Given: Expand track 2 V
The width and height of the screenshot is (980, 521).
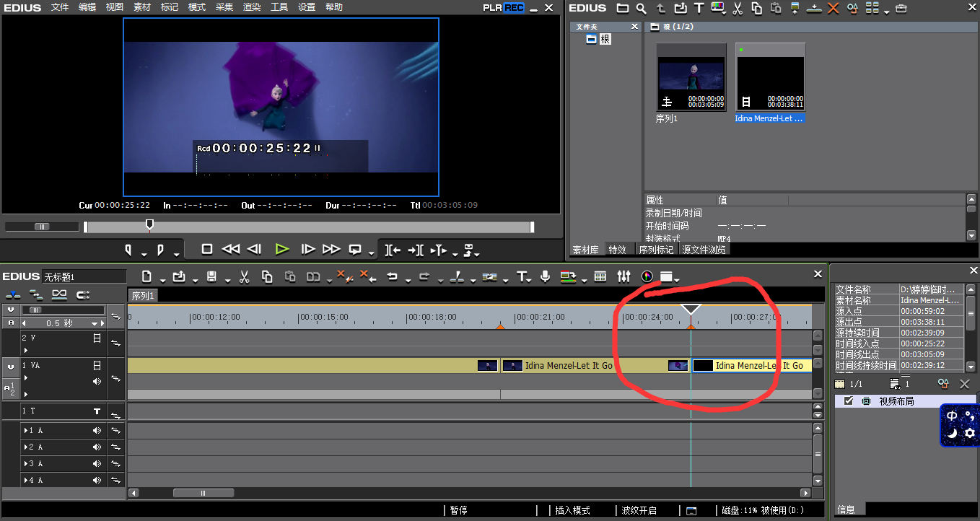Looking at the screenshot, I should 26,350.
